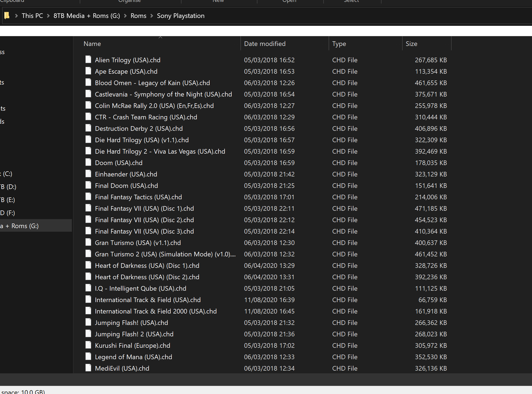The height and width of the screenshot is (394, 532).
Task: Click the date 05/03/2018 21:42
Action: click(269, 174)
